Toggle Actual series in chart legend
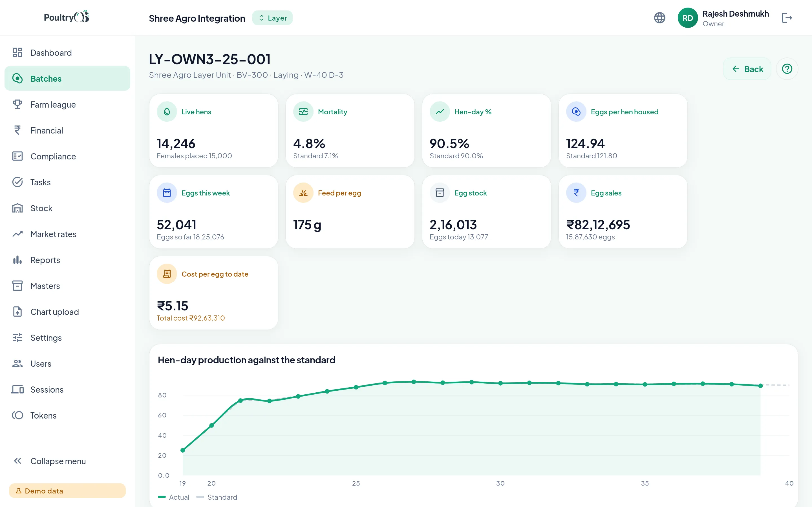This screenshot has width=812, height=507. (x=173, y=497)
